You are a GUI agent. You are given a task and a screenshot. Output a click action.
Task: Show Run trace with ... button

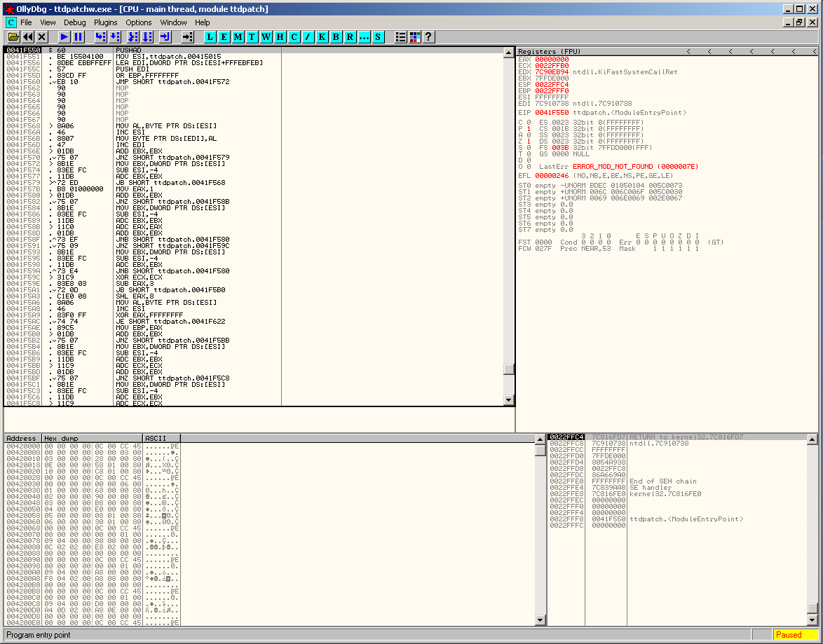tap(365, 36)
